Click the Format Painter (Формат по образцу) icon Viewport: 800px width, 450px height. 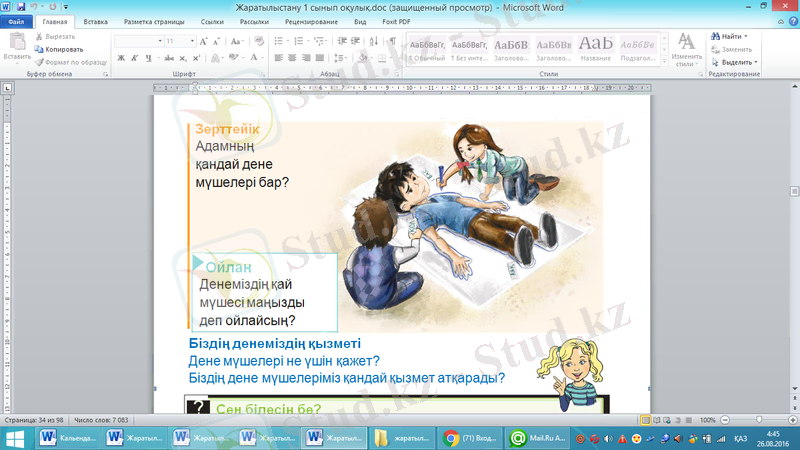[38, 61]
